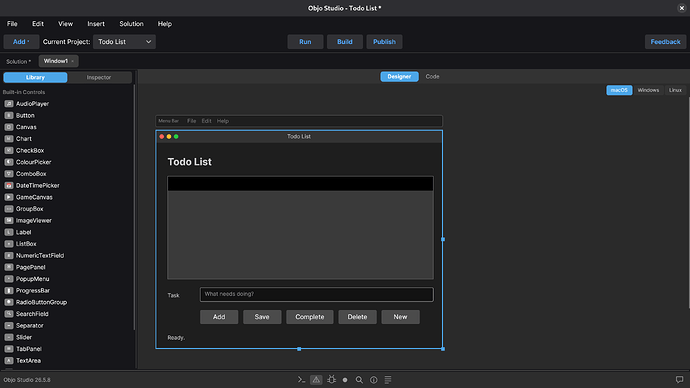Open the chat bubble icon at bottom right

pos(679,379)
